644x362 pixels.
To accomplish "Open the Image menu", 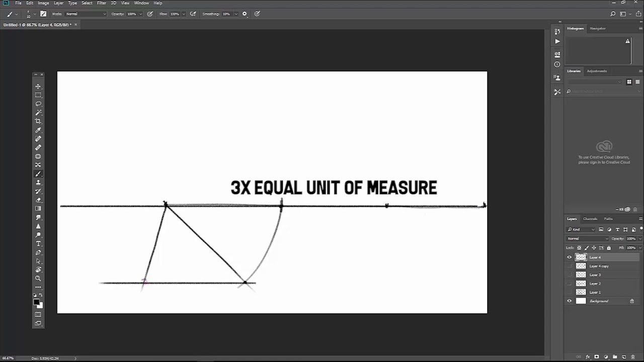I will click(43, 3).
